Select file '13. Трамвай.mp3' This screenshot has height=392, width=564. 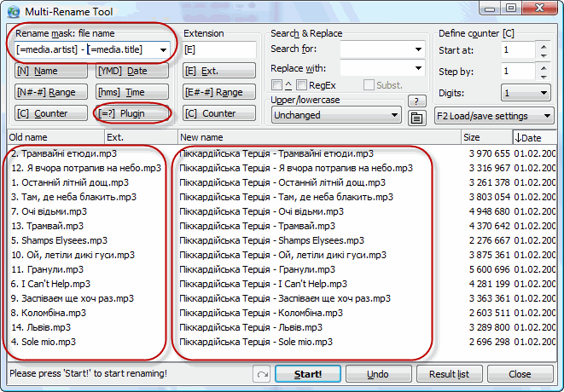coord(47,226)
